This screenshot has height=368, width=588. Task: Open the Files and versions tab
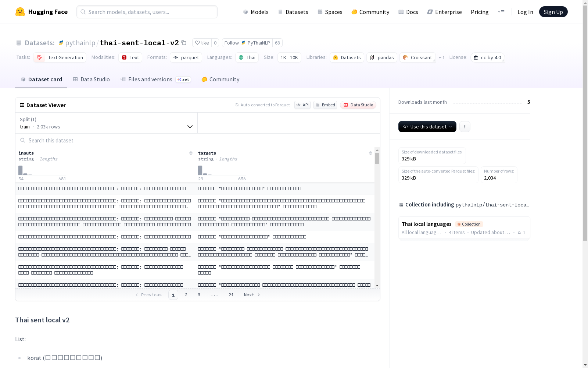[x=155, y=79]
